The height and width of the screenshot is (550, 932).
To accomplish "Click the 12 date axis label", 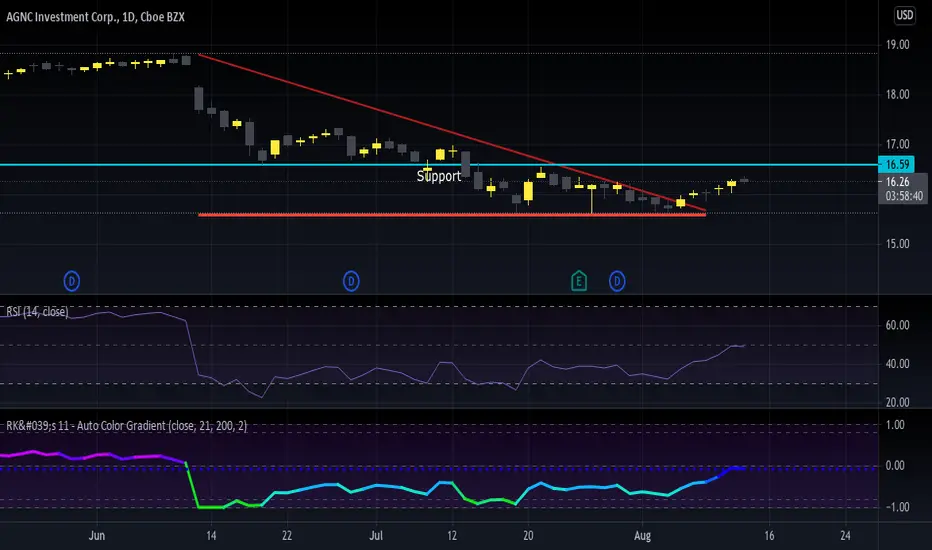I will coord(452,536).
